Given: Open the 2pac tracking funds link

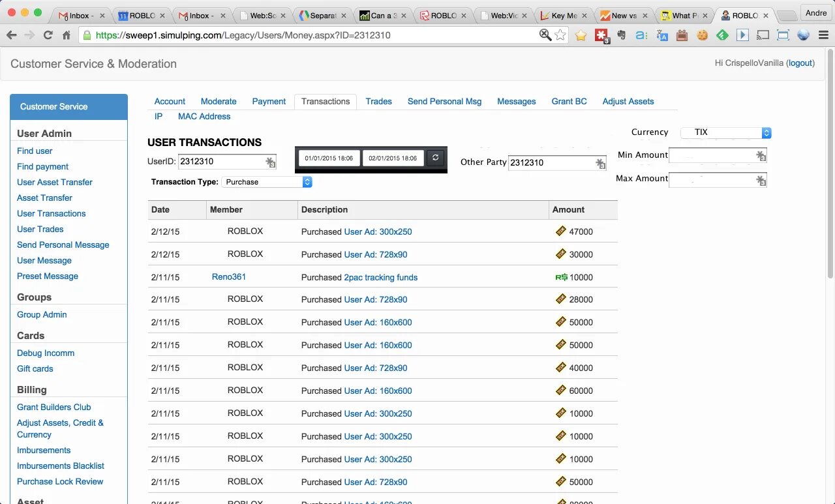Looking at the screenshot, I should (x=381, y=277).
